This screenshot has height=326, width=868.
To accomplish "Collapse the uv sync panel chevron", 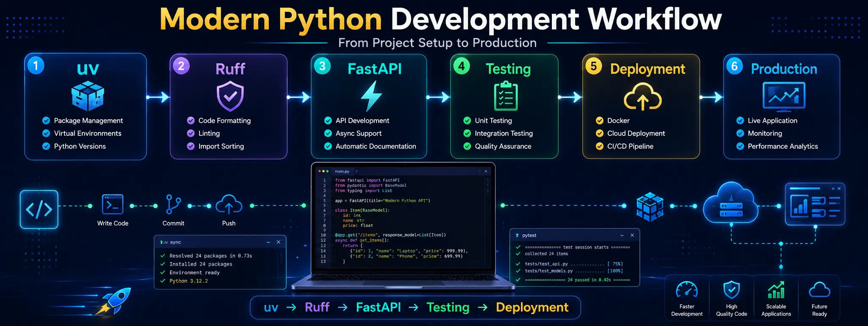I will pos(268,242).
